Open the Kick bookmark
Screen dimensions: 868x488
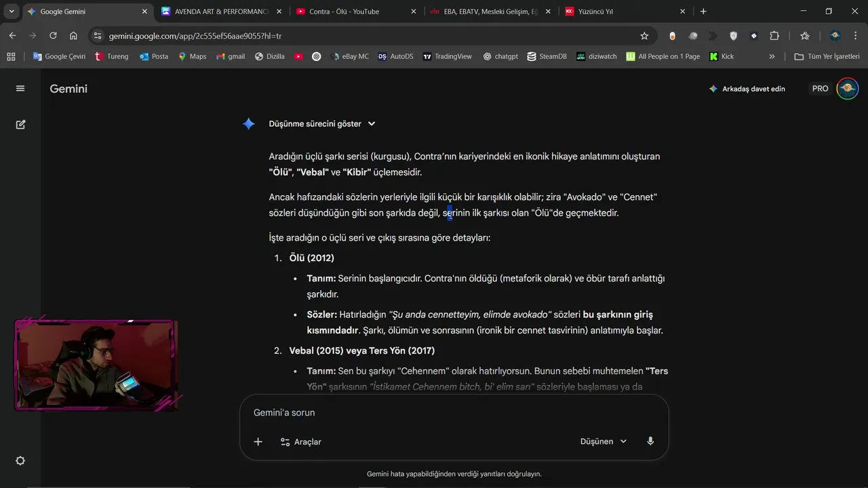pos(722,57)
